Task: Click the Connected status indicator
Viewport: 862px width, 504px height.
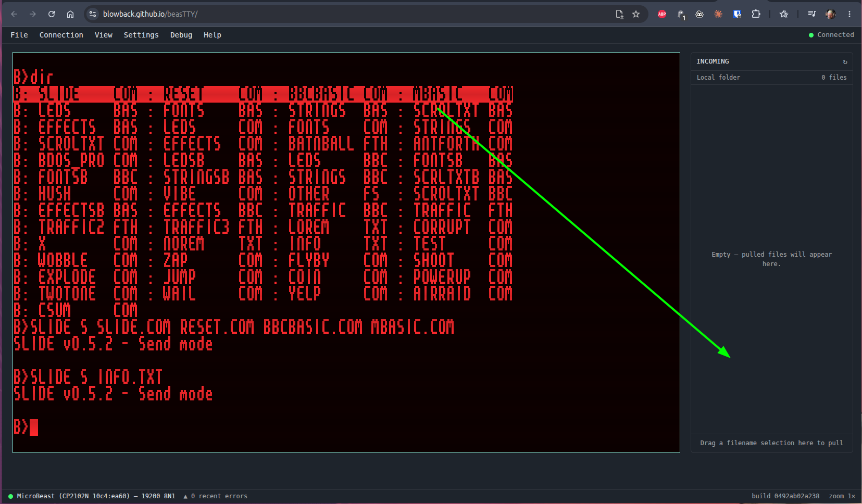Action: (831, 35)
